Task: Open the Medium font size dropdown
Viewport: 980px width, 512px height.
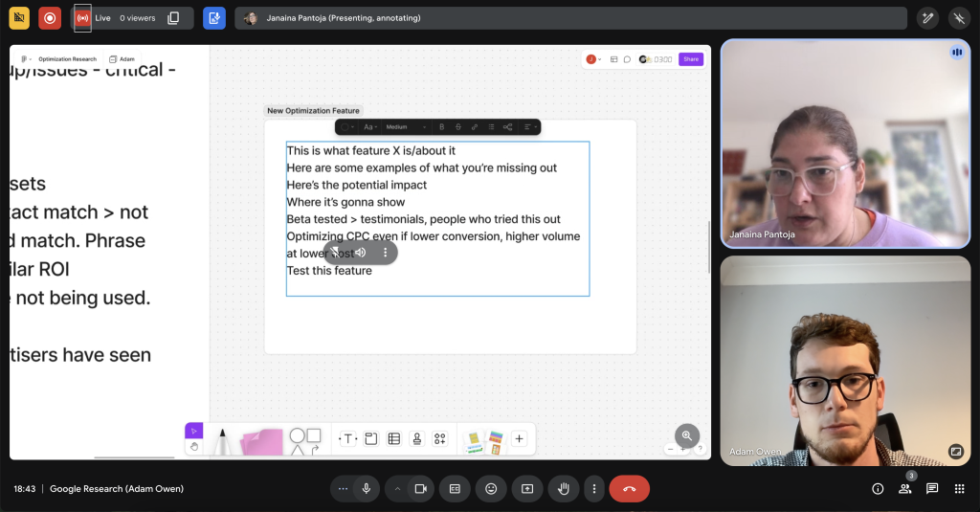Action: [406, 127]
